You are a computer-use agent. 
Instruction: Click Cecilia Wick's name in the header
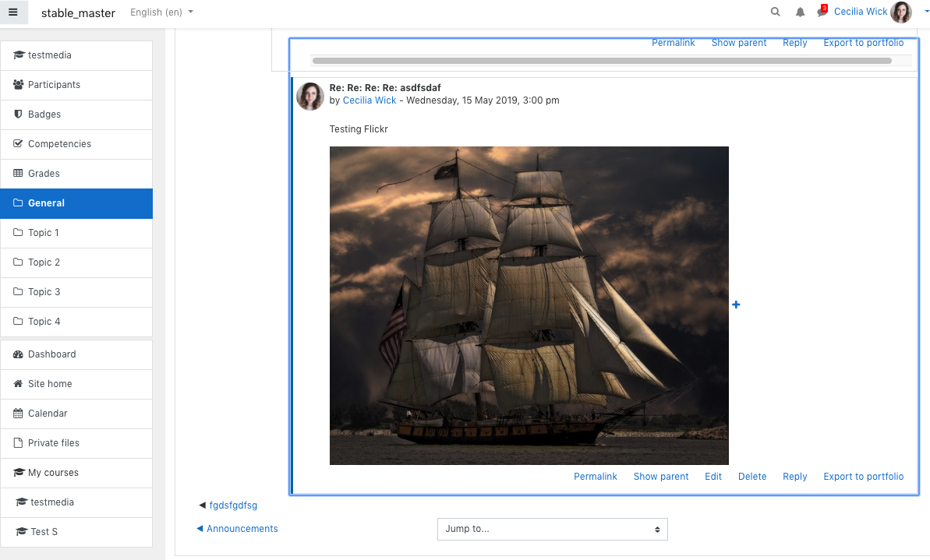point(861,11)
